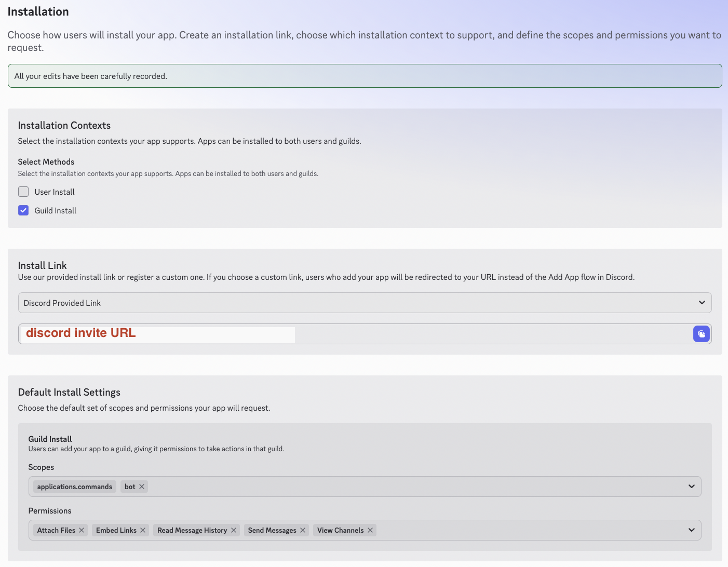728x567 pixels.
Task: Click the Install Link section heading
Action: [x=42, y=265]
